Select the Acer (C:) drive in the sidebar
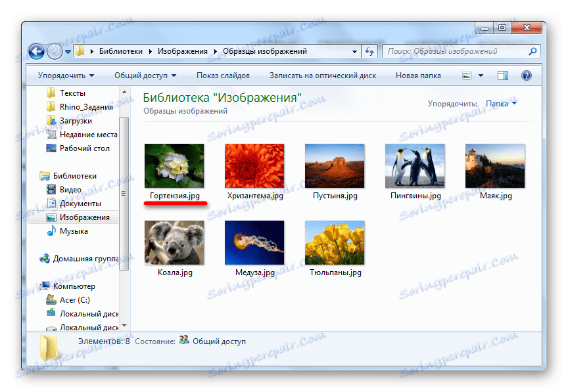The width and height of the screenshot is (568, 392). [74, 299]
